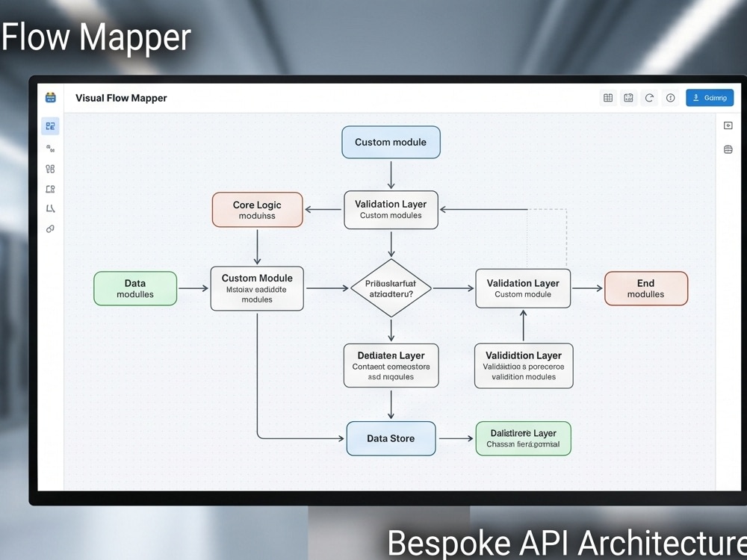Click the blue upload button in the top right
The image size is (747, 560).
pos(710,98)
